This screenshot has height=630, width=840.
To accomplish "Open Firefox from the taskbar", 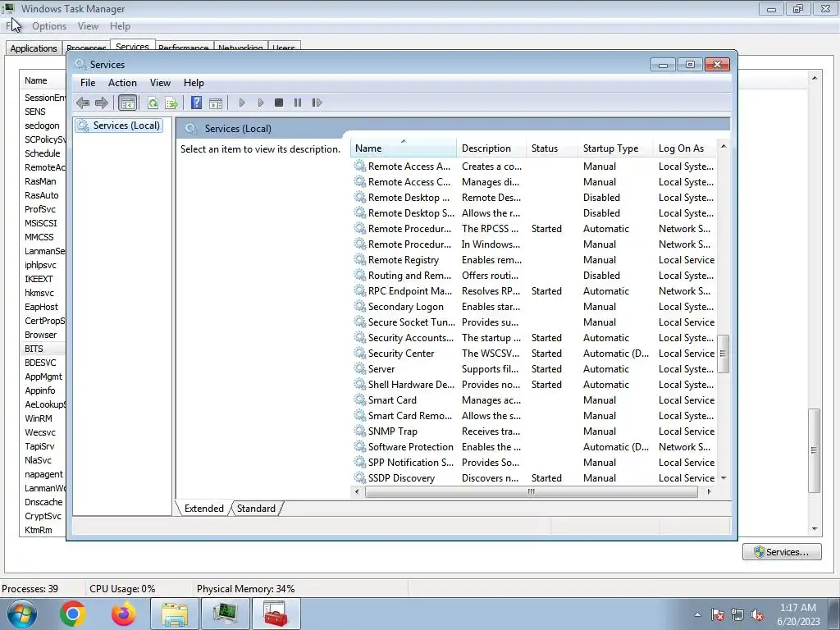I will click(x=124, y=614).
